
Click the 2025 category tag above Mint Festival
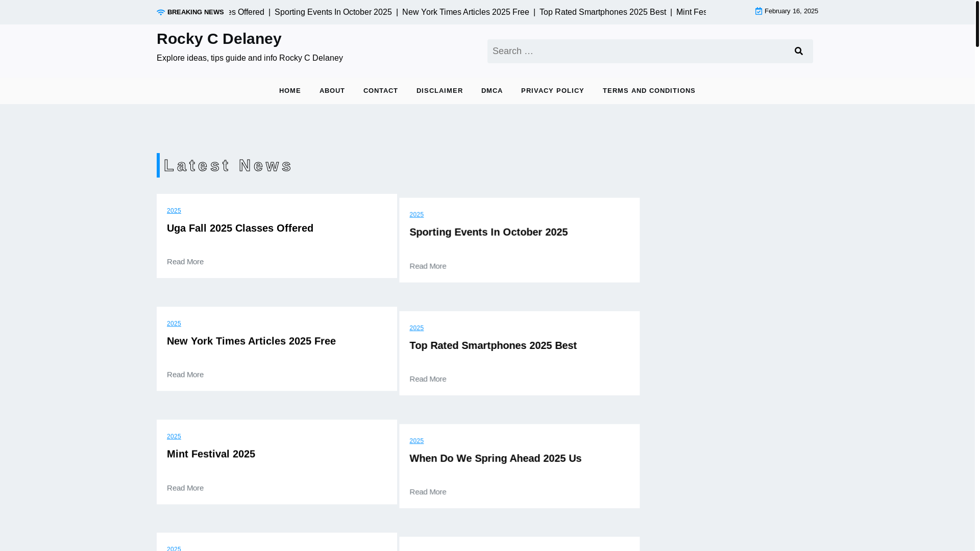(x=174, y=437)
